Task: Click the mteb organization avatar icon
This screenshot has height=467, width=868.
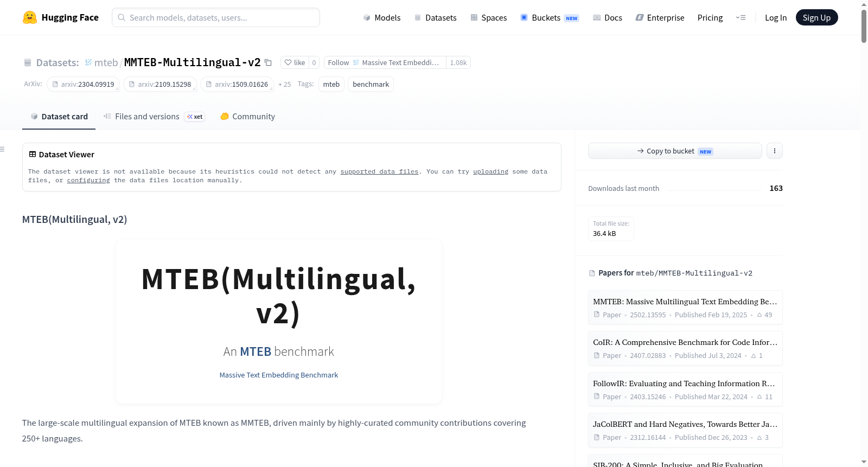Action: (88, 62)
